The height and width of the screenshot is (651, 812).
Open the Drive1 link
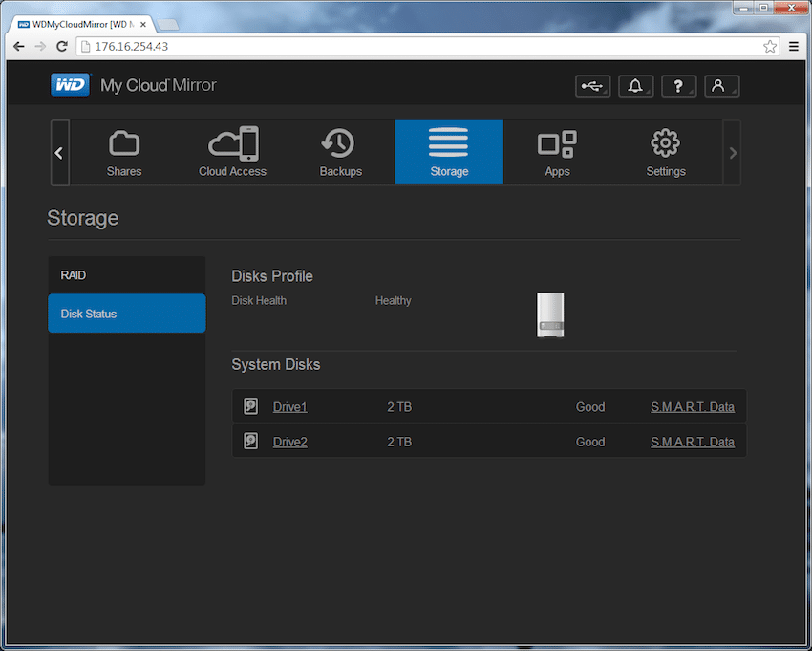pos(290,407)
